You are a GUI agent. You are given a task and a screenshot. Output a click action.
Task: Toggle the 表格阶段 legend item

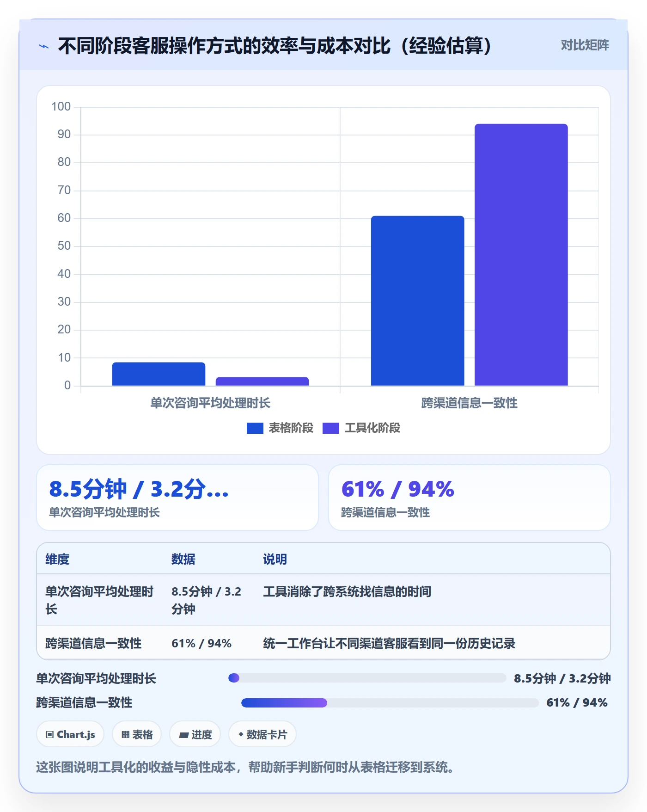280,428
